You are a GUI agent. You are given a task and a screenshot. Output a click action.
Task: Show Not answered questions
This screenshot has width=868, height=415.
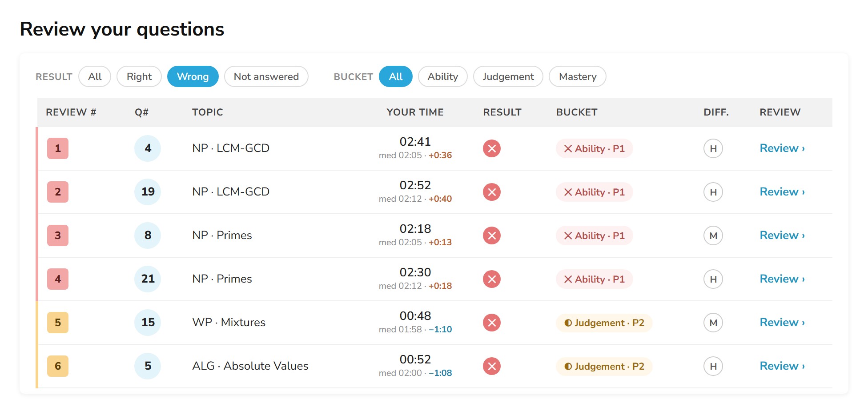click(266, 76)
